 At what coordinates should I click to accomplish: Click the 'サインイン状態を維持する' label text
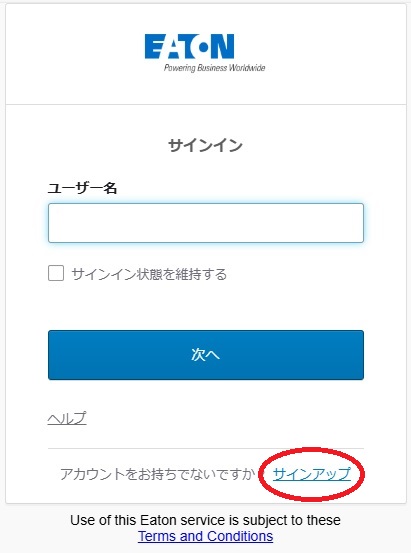(149, 274)
